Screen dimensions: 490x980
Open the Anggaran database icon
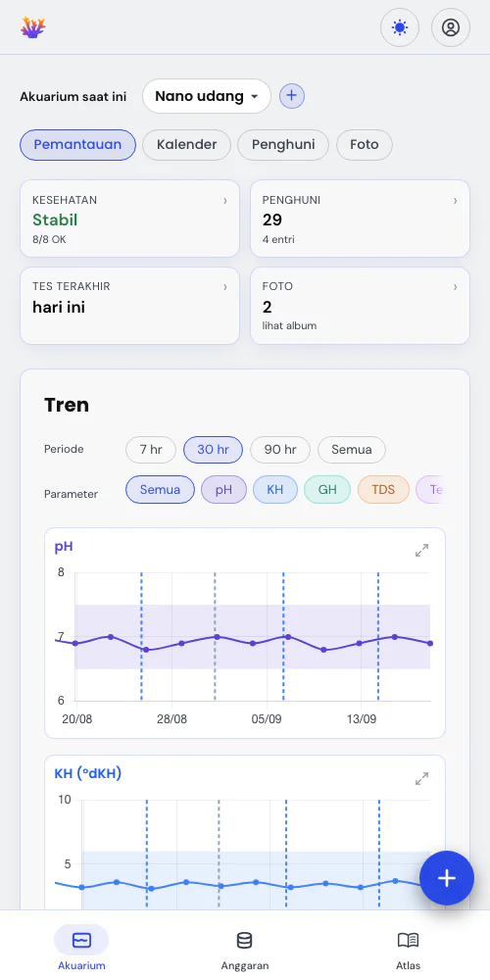(x=244, y=940)
